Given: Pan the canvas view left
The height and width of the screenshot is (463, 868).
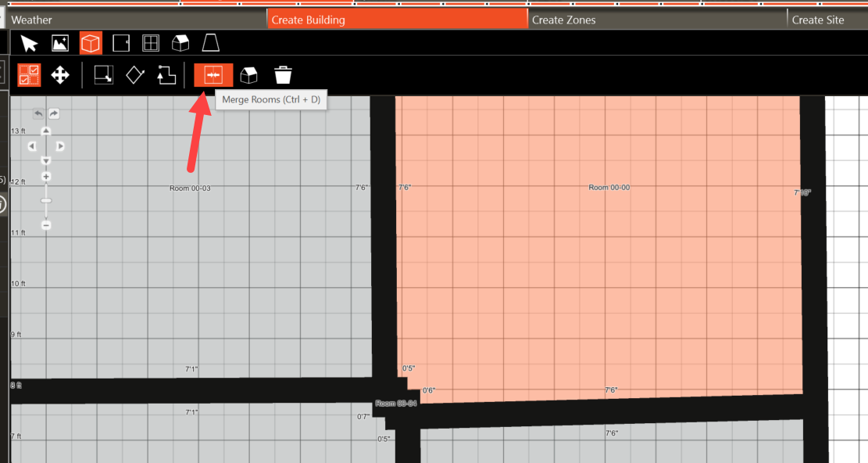Looking at the screenshot, I should pyautogui.click(x=32, y=146).
